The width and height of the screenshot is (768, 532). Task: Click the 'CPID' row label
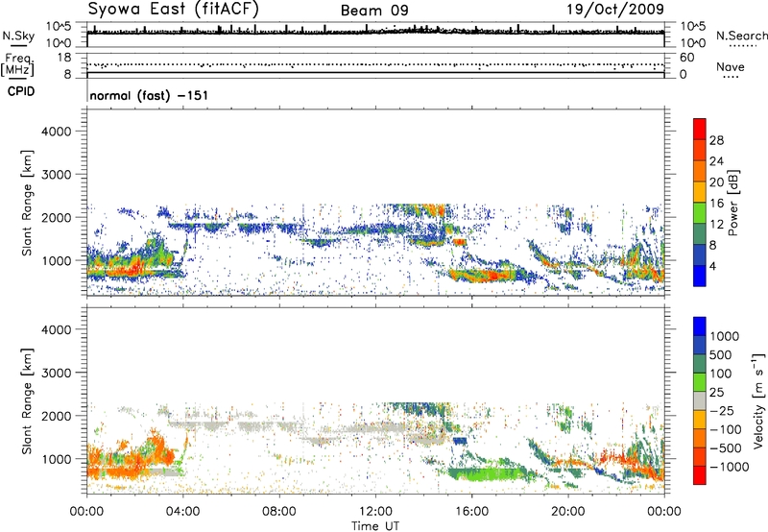coord(21,91)
